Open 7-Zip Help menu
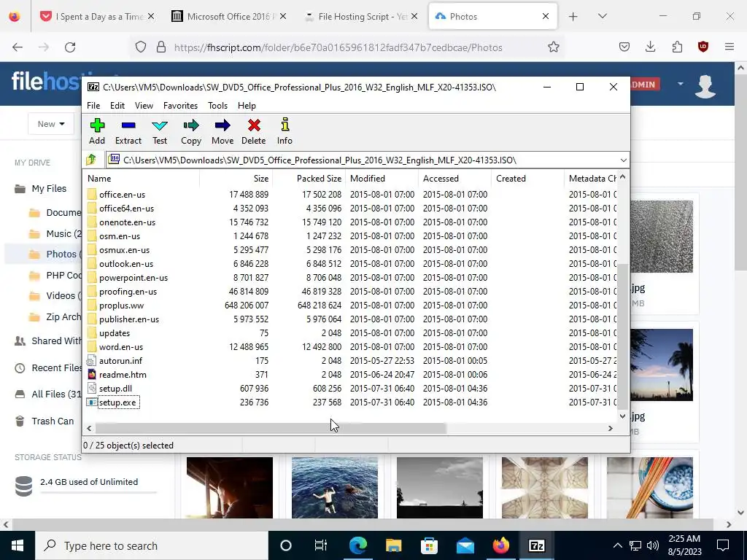Image resolution: width=747 pixels, height=560 pixels. point(247,106)
